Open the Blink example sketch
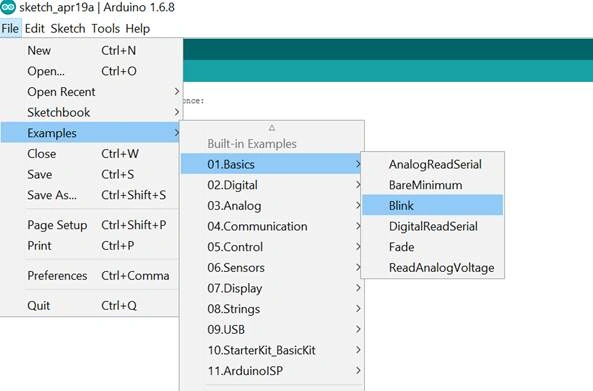The height and width of the screenshot is (391, 593). tap(433, 205)
